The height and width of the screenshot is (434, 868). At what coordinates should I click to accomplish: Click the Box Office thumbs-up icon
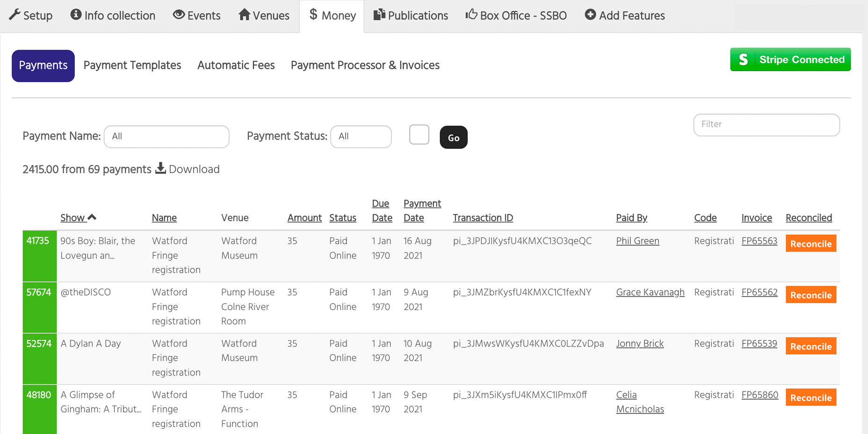click(471, 14)
